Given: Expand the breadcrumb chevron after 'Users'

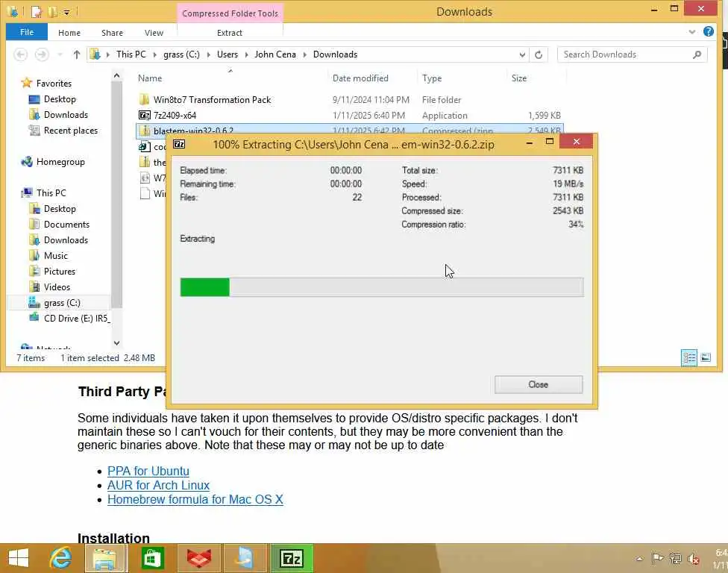Looking at the screenshot, I should pyautogui.click(x=246, y=54).
